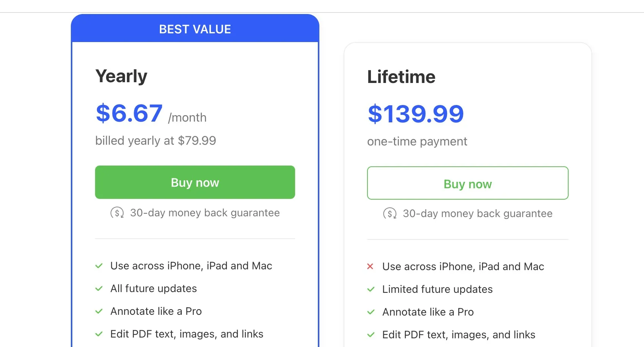Click checkmark next to Yearly 'Use across iPhone'

click(x=99, y=266)
